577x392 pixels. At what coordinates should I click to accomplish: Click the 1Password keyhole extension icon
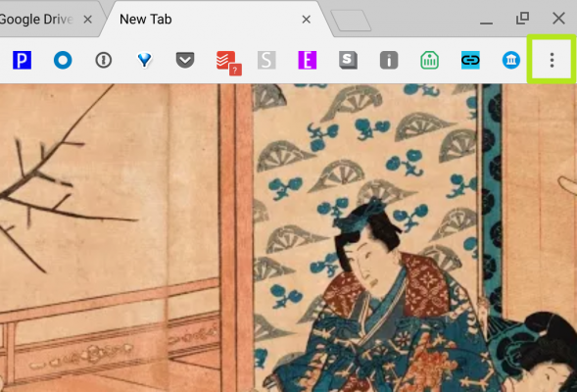pyautogui.click(x=104, y=60)
